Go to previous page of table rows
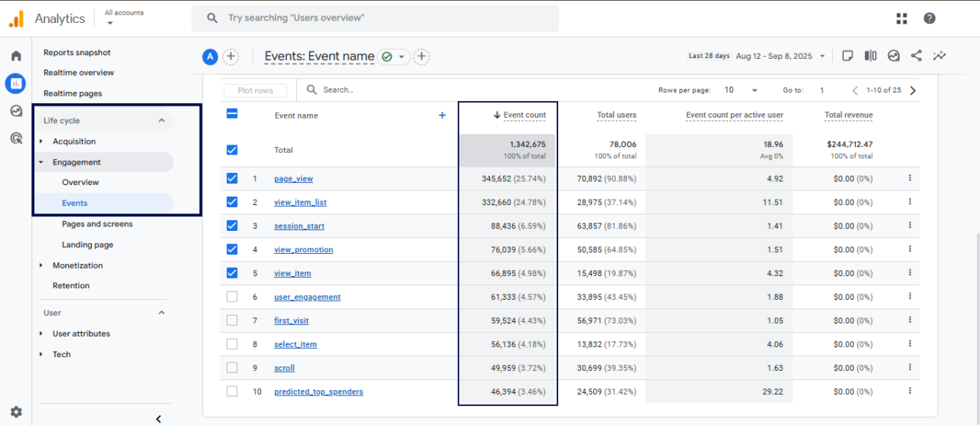Screen dimensions: 980x426 coord(855,90)
